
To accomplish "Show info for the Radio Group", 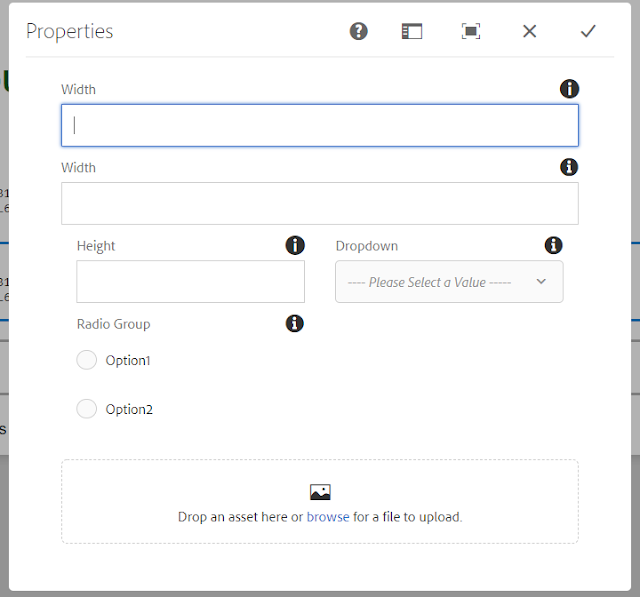I will coord(294,323).
